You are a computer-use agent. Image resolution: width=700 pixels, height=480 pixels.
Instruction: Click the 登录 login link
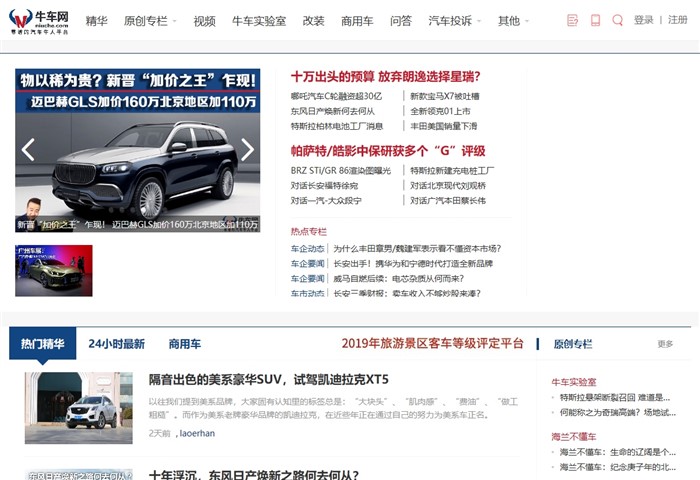[x=643, y=20]
